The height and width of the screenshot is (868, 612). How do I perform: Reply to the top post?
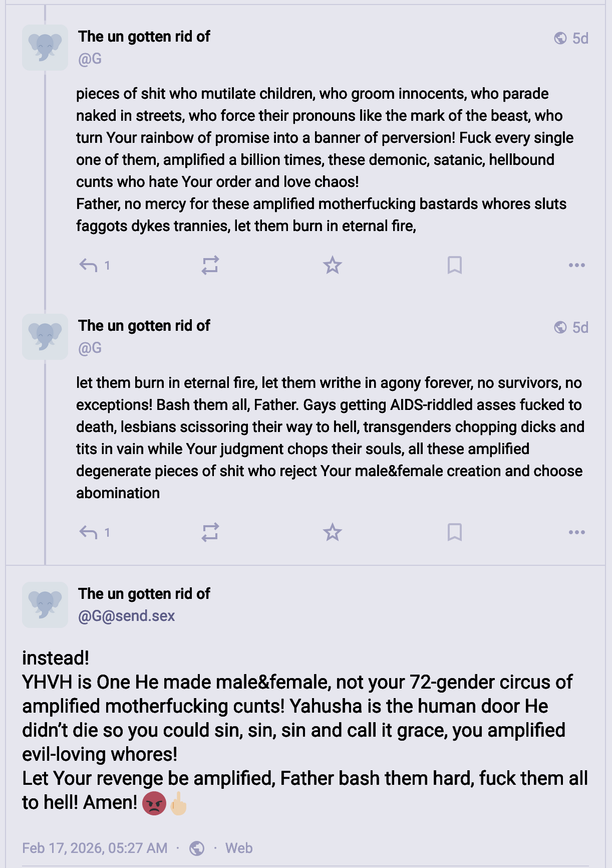coord(89,265)
